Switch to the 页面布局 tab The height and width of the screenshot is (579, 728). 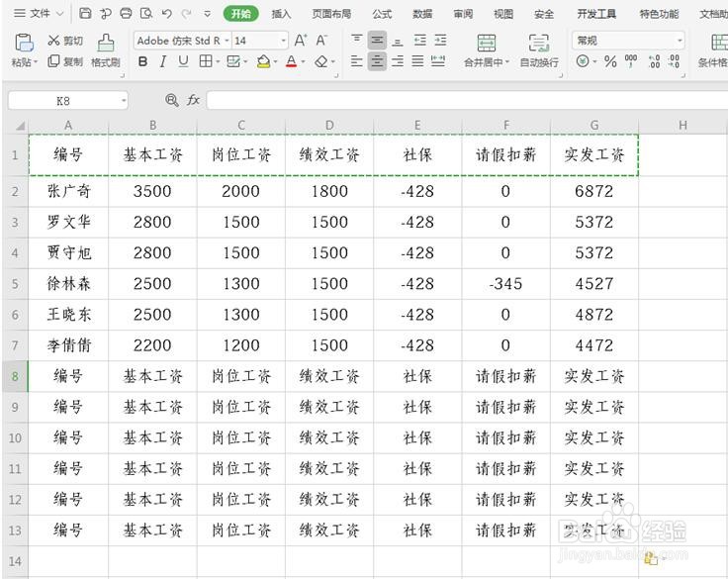click(x=331, y=14)
